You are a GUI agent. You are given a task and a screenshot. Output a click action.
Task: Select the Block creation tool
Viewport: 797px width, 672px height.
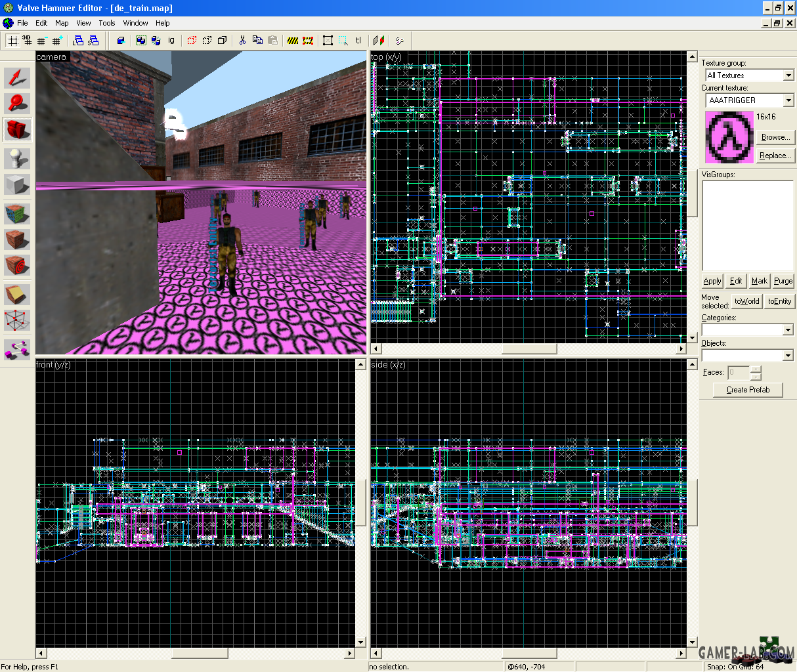click(17, 184)
